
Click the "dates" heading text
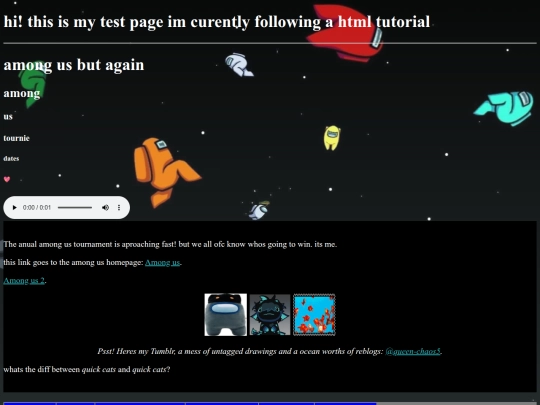coord(11,158)
